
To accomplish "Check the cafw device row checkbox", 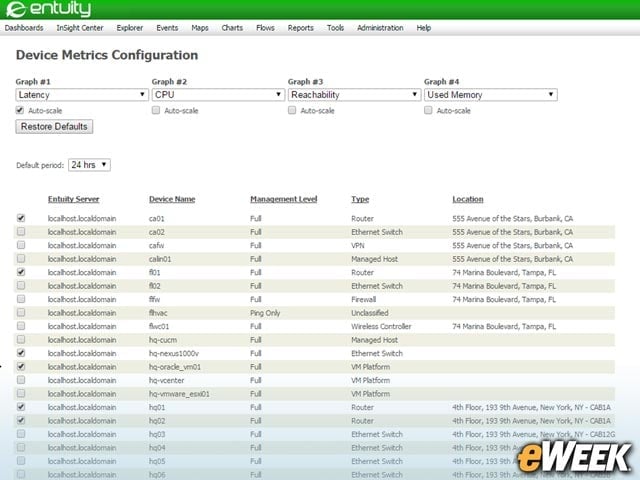I will [x=21, y=245].
